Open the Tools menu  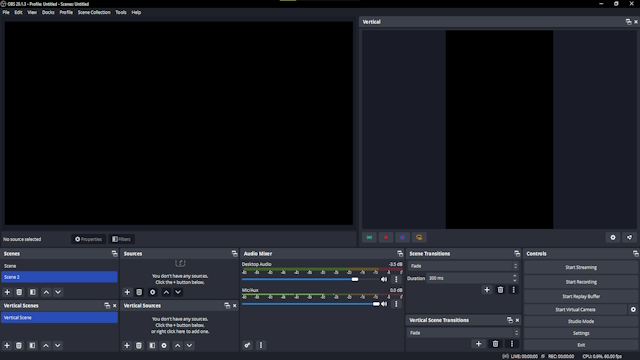coord(121,12)
